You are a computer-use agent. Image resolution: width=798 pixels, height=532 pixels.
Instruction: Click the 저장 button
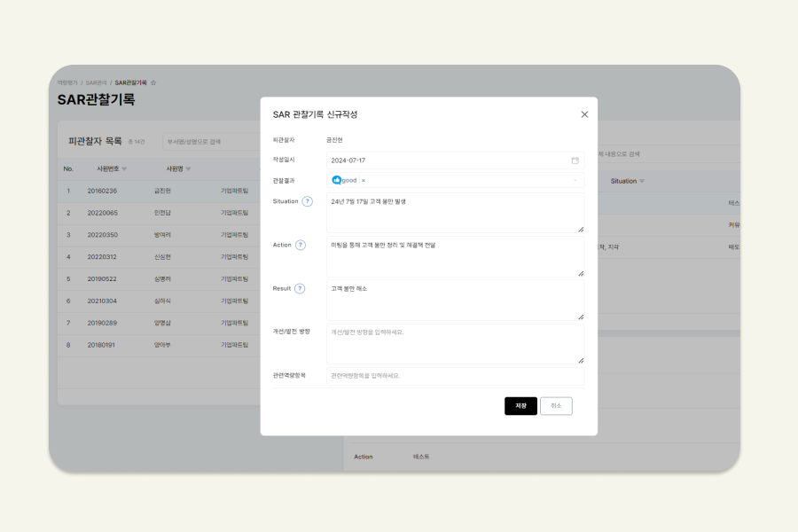click(520, 406)
